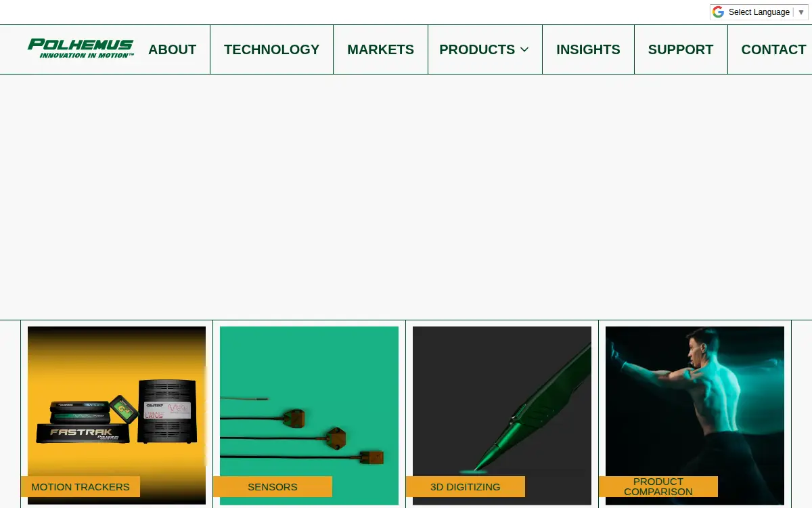Navigate to the Support page
This screenshot has width=812, height=508.
681,49
